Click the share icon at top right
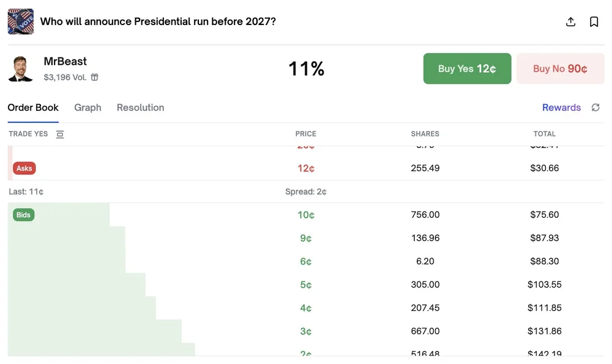Viewport: 612px width, 364px height. (x=570, y=21)
